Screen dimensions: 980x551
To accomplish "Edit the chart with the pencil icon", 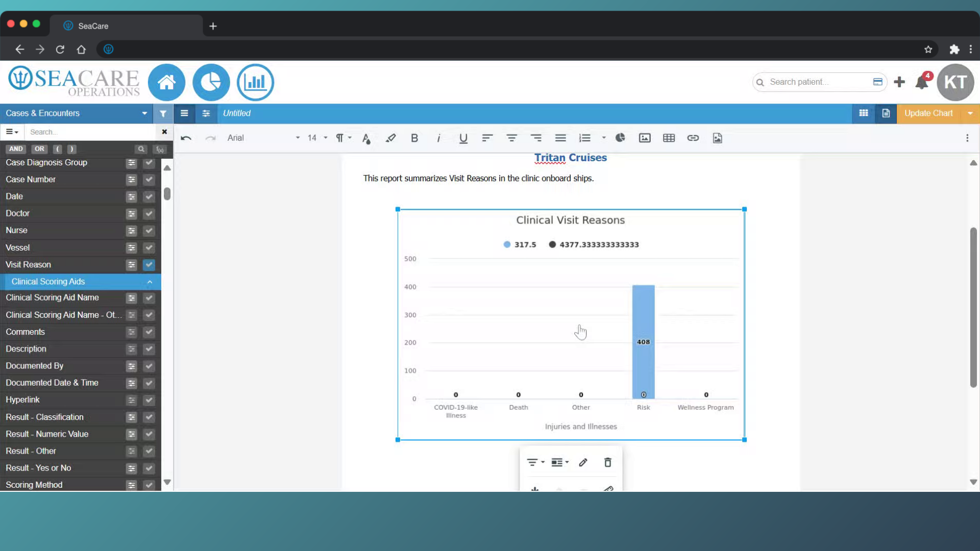I will (x=583, y=463).
